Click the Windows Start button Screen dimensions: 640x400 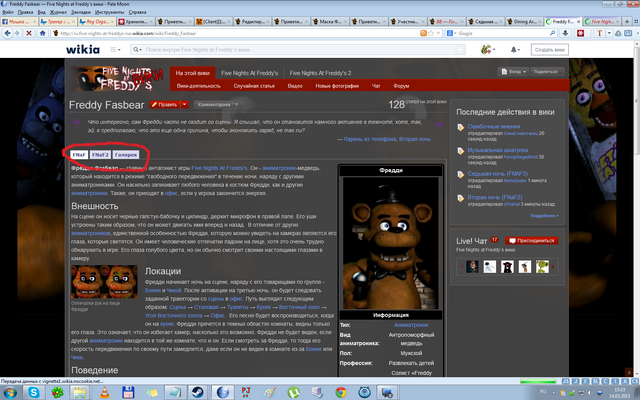(x=10, y=393)
